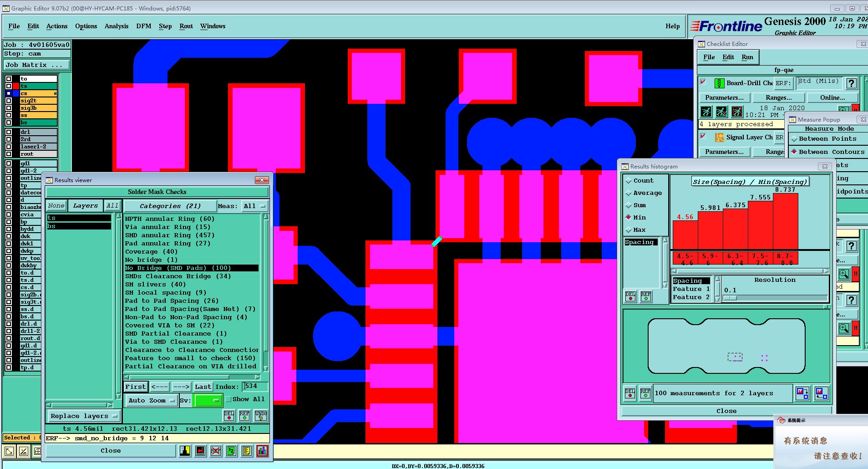The width and height of the screenshot is (868, 469).
Task: Open the Auto Zoom dropdown
Action: [152, 401]
